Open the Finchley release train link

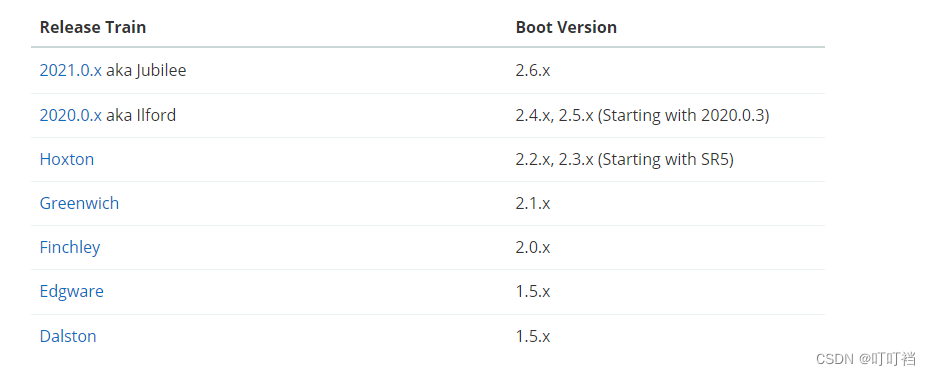coord(69,247)
